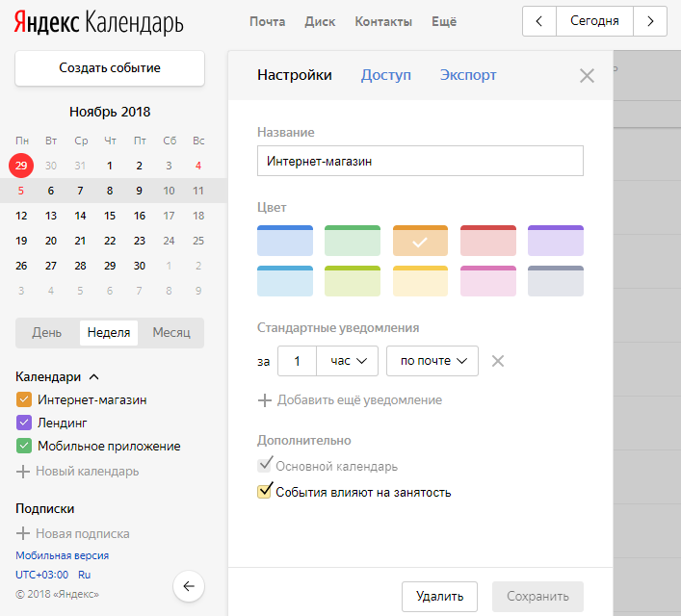Screen dimensions: 681x616
Task: Close the calendar settings panel
Action: pyautogui.click(x=587, y=76)
